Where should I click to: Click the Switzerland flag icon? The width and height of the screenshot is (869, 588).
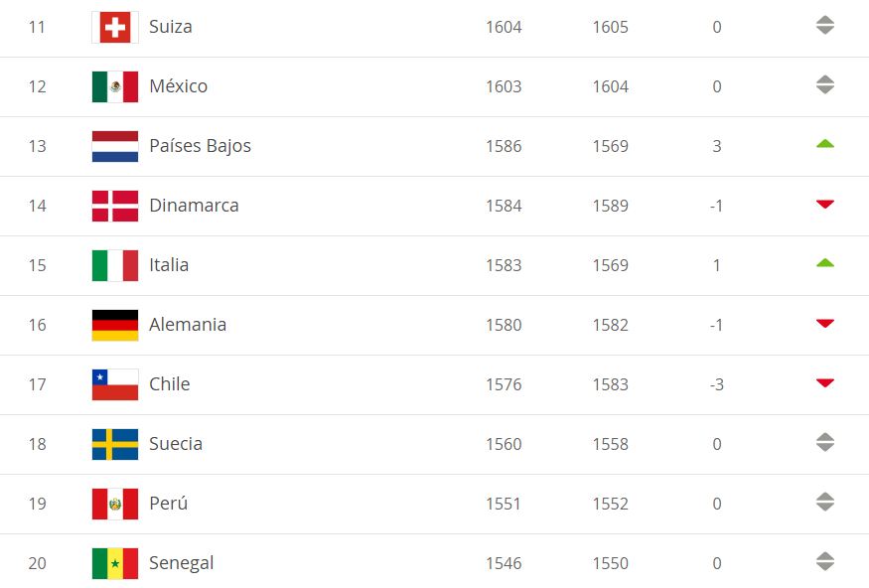coord(115,27)
